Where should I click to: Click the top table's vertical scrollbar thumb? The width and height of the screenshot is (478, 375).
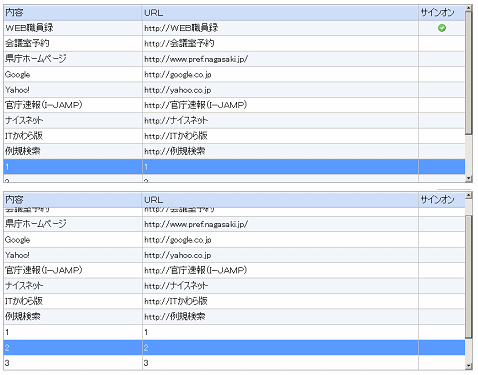[x=469, y=73]
